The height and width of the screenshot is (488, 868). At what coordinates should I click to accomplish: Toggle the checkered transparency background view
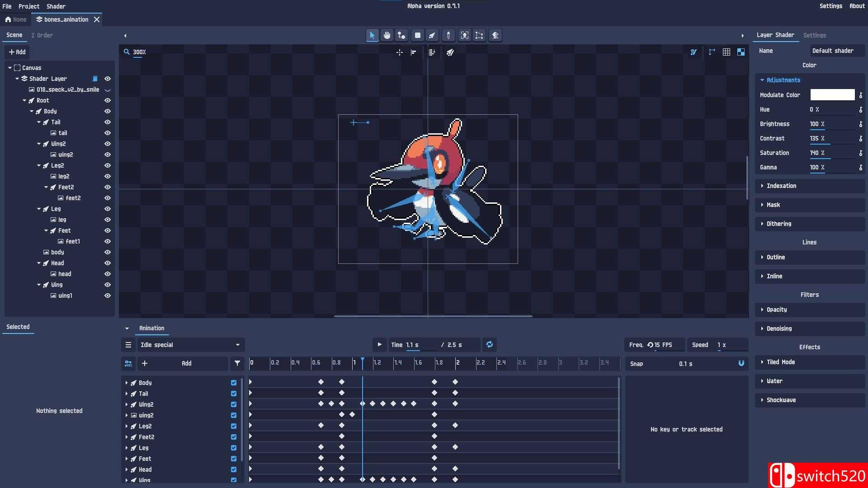click(x=741, y=52)
